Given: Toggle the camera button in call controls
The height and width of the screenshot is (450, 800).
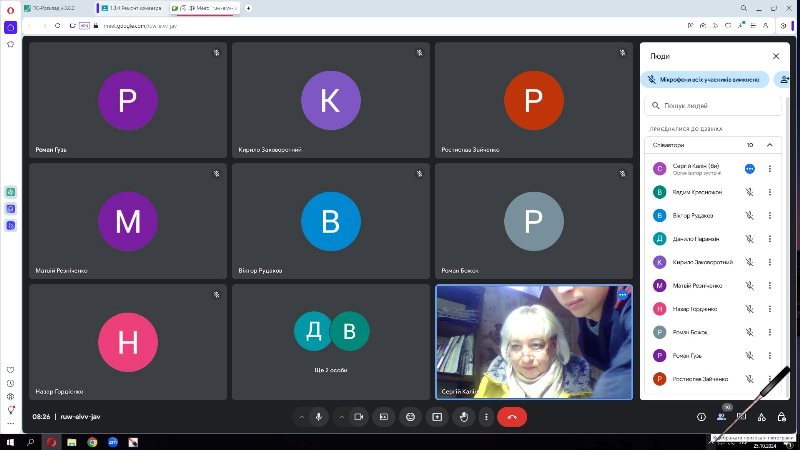Looking at the screenshot, I should 358,416.
